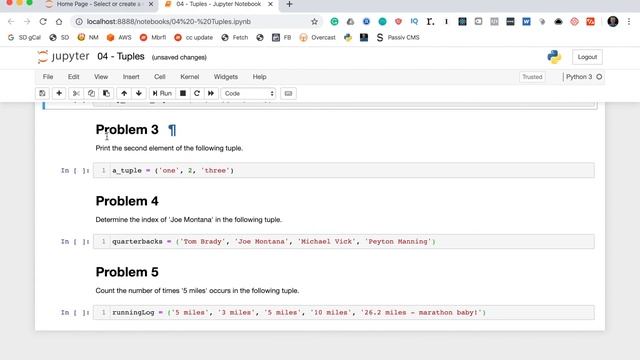The width and height of the screenshot is (640, 360).
Task: Open the Edit menu
Action: coord(73,77)
